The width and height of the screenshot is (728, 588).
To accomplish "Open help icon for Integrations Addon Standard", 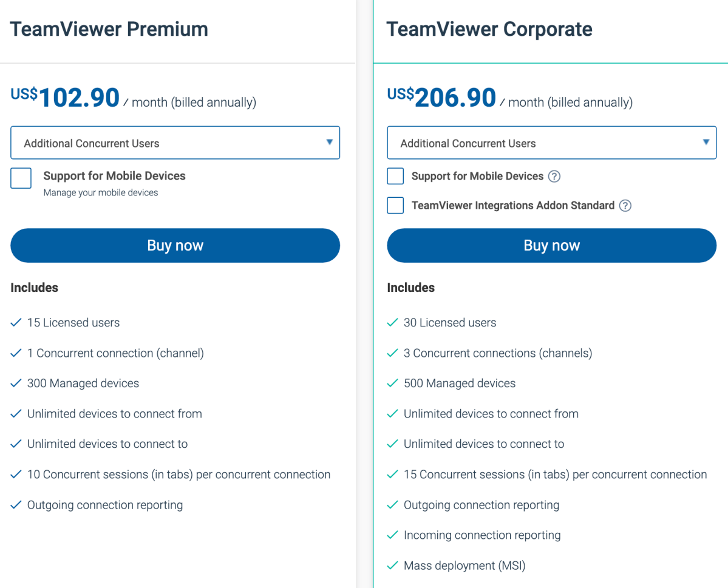I will pos(625,206).
